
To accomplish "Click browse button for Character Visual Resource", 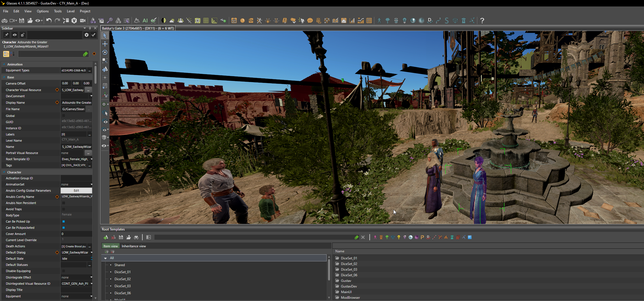I will point(88,90).
